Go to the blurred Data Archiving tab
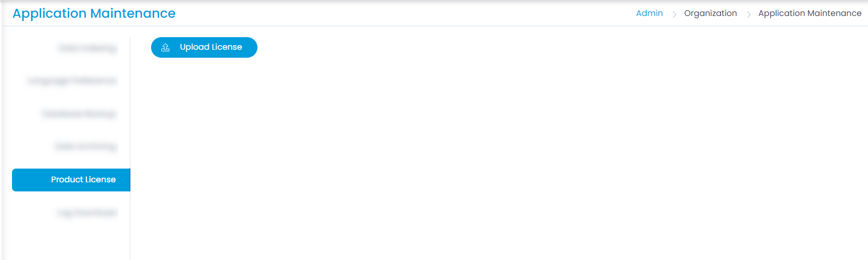 point(85,147)
